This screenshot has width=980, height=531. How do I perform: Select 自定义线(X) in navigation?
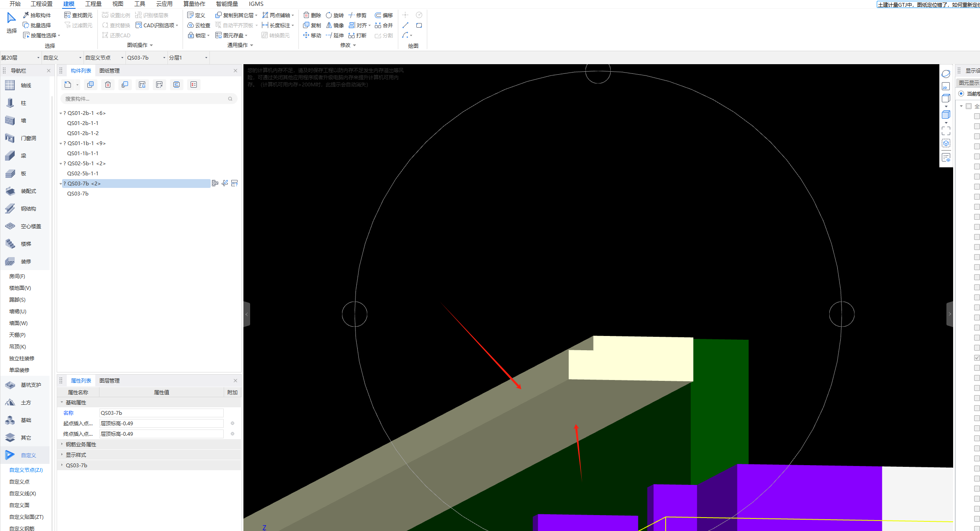(x=23, y=493)
